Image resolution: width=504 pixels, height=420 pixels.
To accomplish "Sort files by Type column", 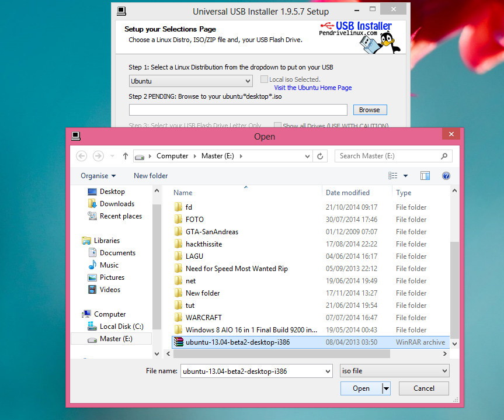I will [404, 193].
